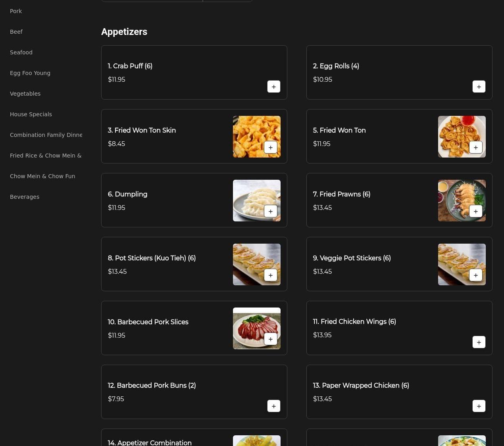
Task: Add Fried Chicken Wings (6) to order
Action: click(x=479, y=342)
